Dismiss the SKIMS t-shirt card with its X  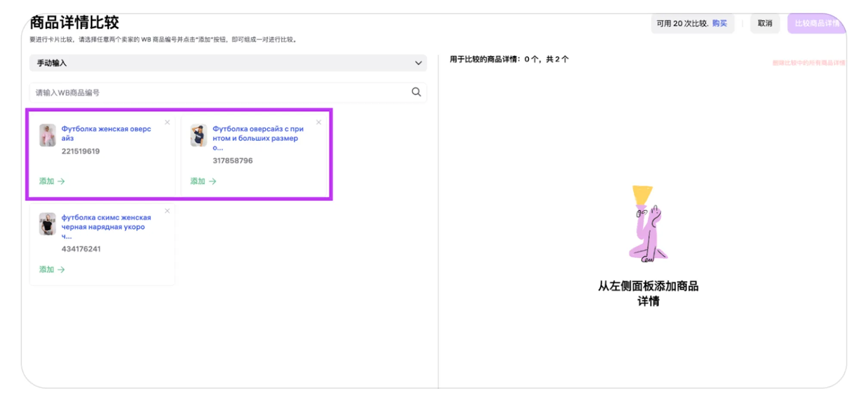coord(167,211)
